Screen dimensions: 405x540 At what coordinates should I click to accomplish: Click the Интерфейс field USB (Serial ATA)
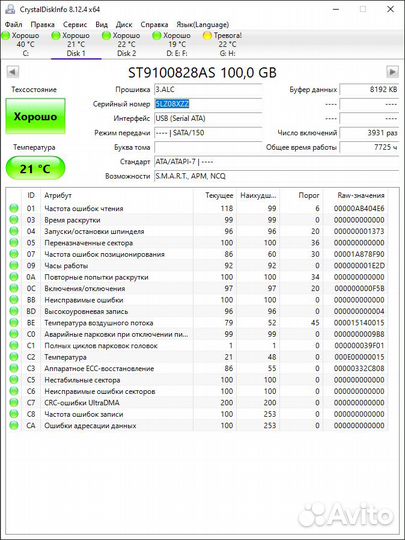click(x=208, y=118)
